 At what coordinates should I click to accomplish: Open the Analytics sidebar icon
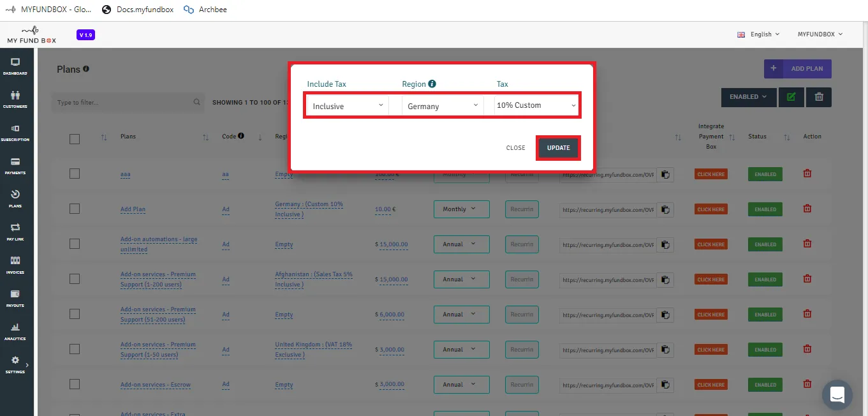[15, 327]
